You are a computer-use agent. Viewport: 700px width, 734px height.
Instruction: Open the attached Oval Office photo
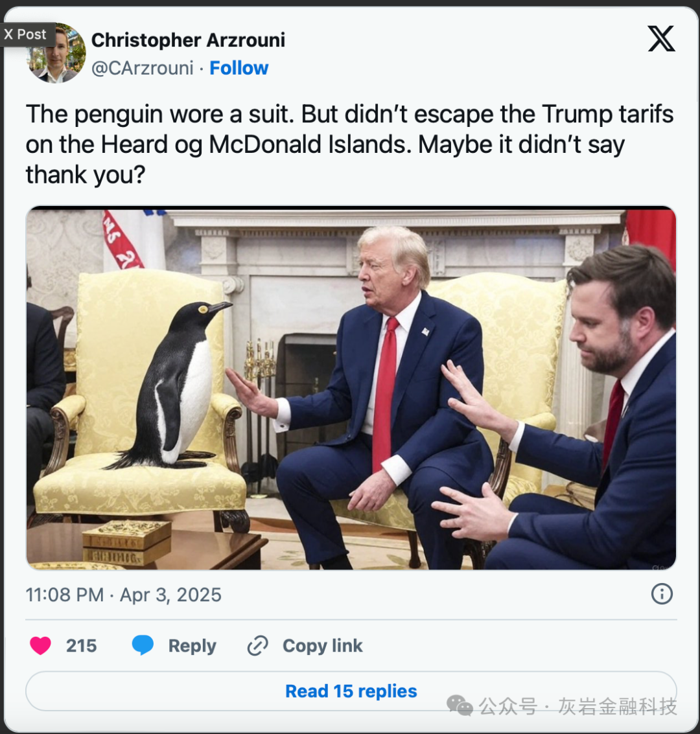click(351, 387)
